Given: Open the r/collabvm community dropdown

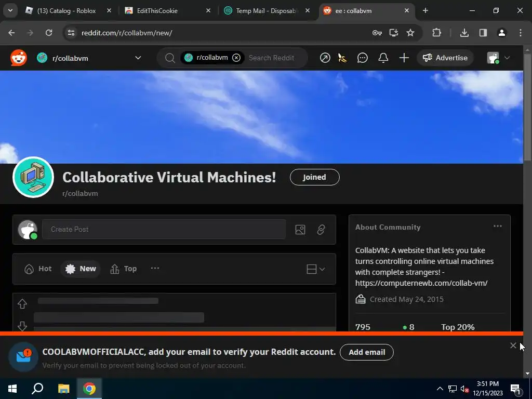Looking at the screenshot, I should pyautogui.click(x=89, y=58).
